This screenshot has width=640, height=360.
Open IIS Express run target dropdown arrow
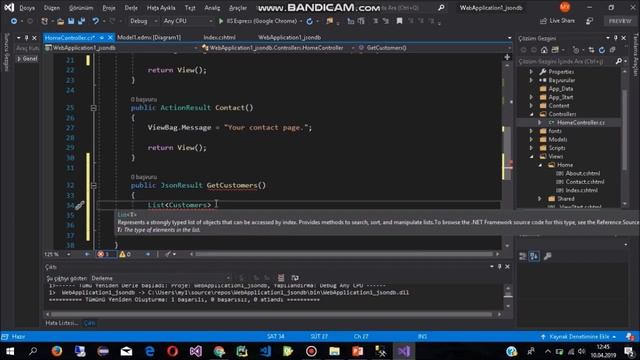pyautogui.click(x=301, y=21)
